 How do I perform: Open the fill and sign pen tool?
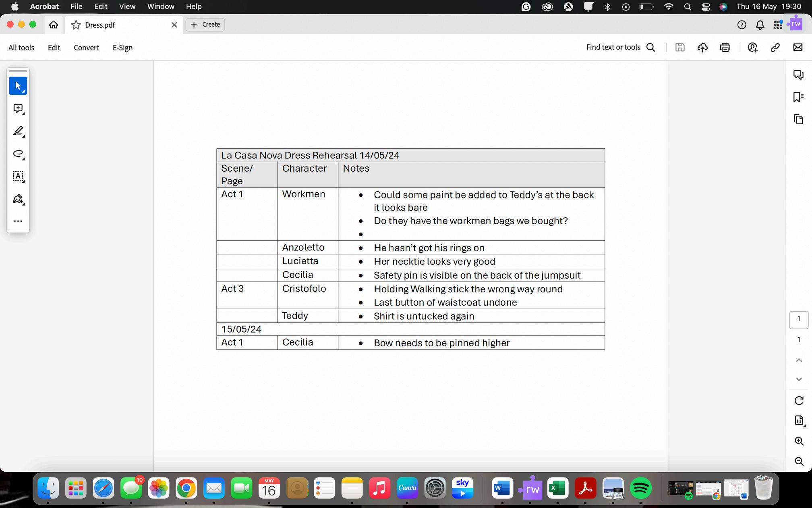[18, 199]
